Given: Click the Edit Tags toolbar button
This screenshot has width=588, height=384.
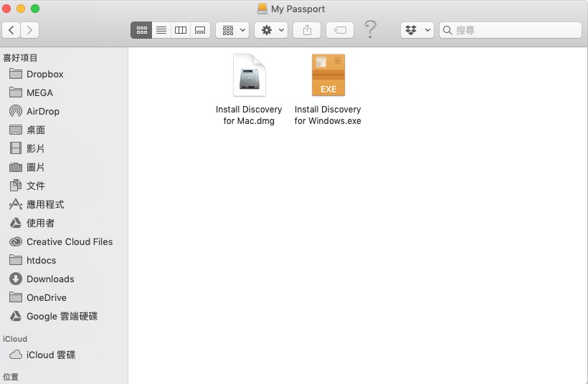Looking at the screenshot, I should coord(340,30).
